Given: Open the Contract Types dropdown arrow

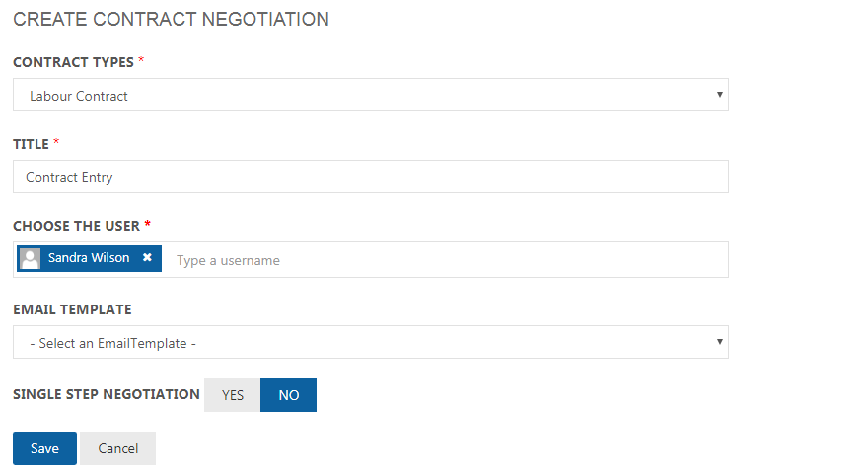Looking at the screenshot, I should pos(719,95).
